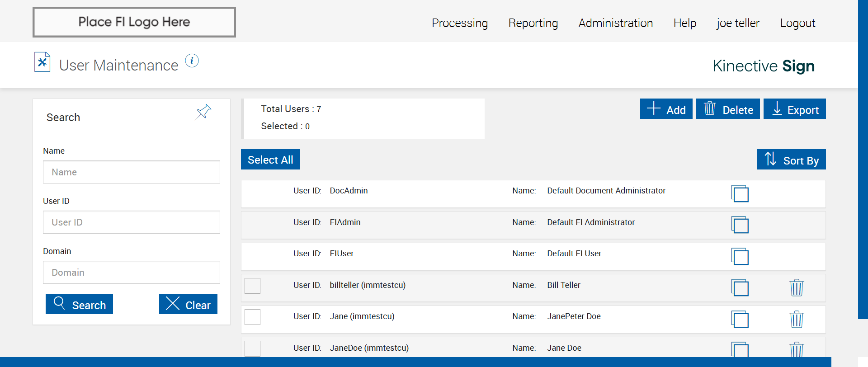Open the Reporting menu

tap(533, 23)
